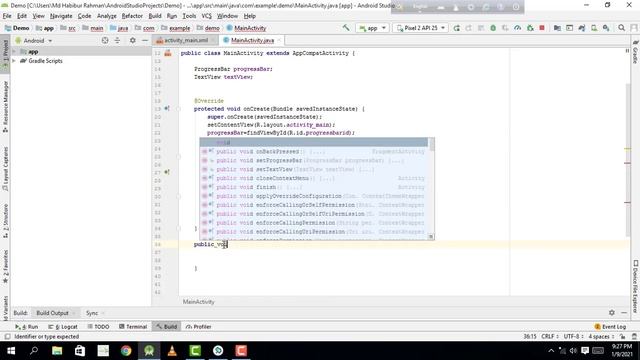Select onBackPressed in autocomplete popup

[x=313, y=151]
